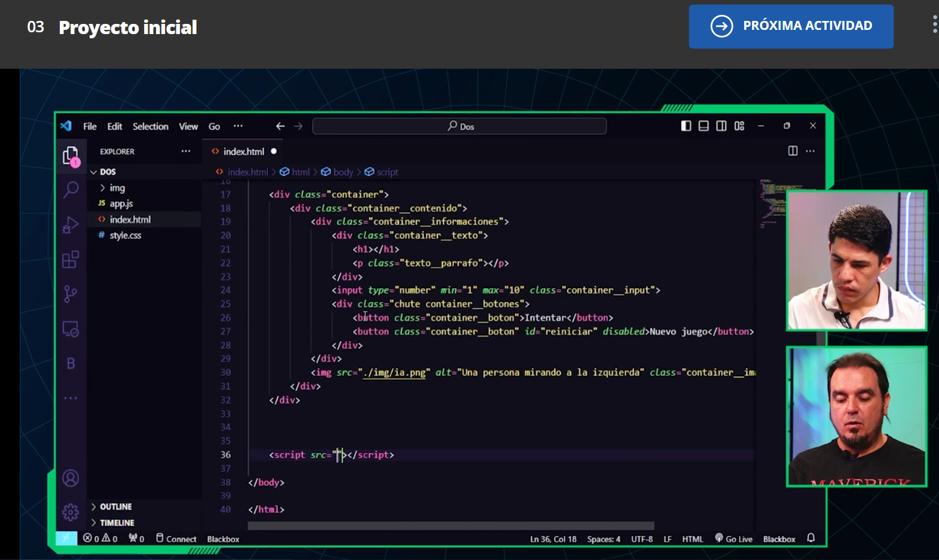This screenshot has height=560, width=939.
Task: Click the body breadcrumb
Action: 343,172
